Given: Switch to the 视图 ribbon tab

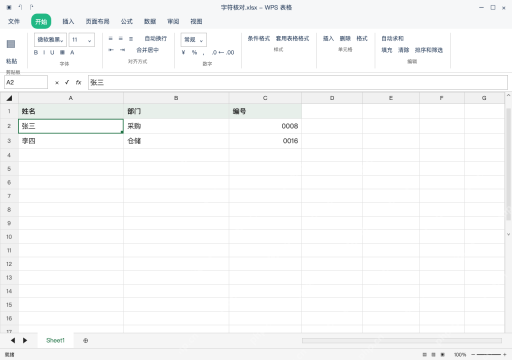Looking at the screenshot, I should coord(196,21).
